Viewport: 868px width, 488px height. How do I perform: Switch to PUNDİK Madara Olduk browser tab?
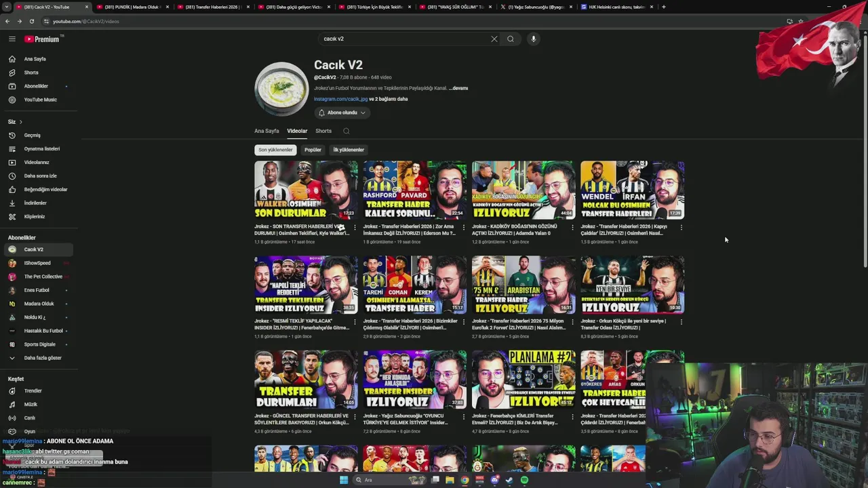[132, 7]
